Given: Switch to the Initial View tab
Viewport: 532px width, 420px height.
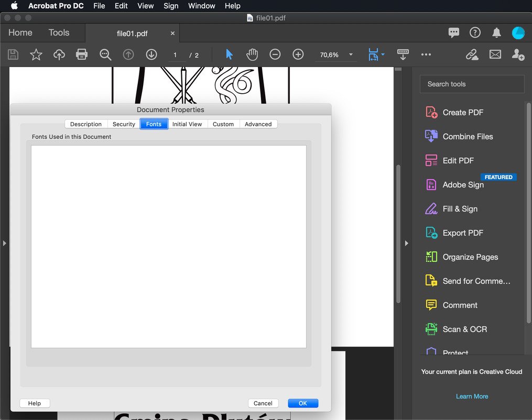Looking at the screenshot, I should [x=187, y=124].
